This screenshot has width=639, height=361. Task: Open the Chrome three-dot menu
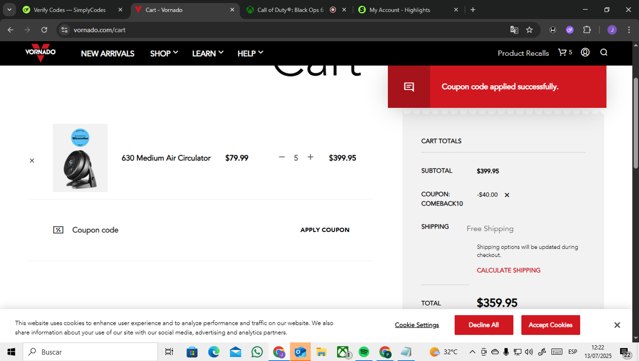[629, 30]
